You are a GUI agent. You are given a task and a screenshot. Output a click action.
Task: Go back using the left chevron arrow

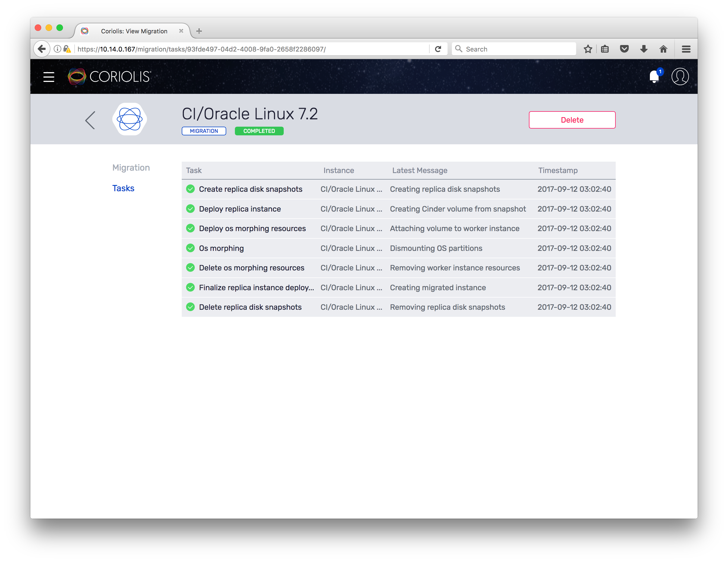(x=90, y=120)
